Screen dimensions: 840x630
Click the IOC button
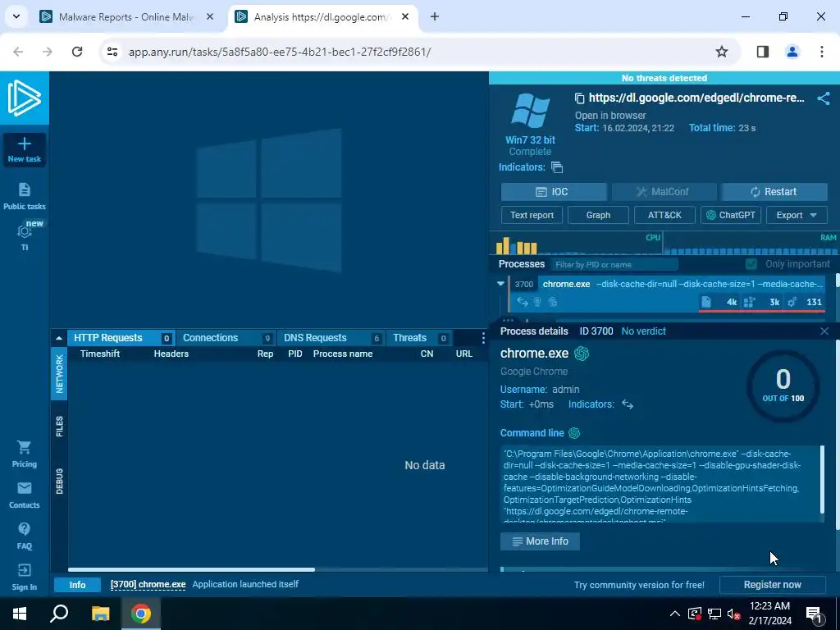554,192
